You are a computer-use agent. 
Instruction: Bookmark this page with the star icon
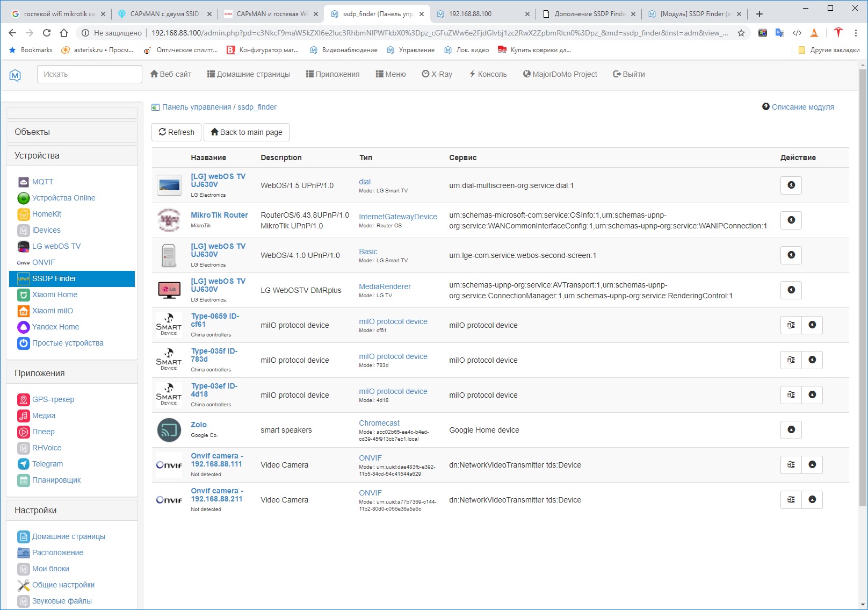tap(741, 33)
